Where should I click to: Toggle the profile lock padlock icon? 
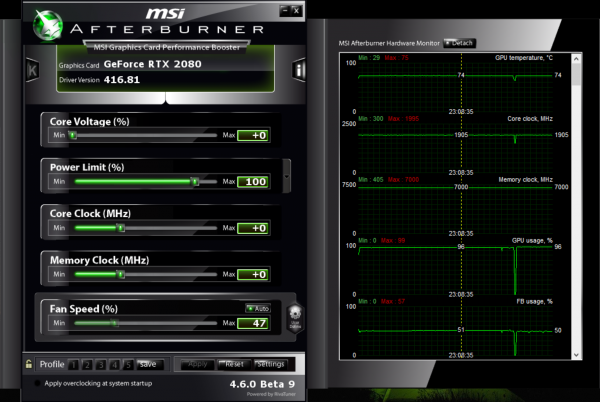pyautogui.click(x=29, y=364)
